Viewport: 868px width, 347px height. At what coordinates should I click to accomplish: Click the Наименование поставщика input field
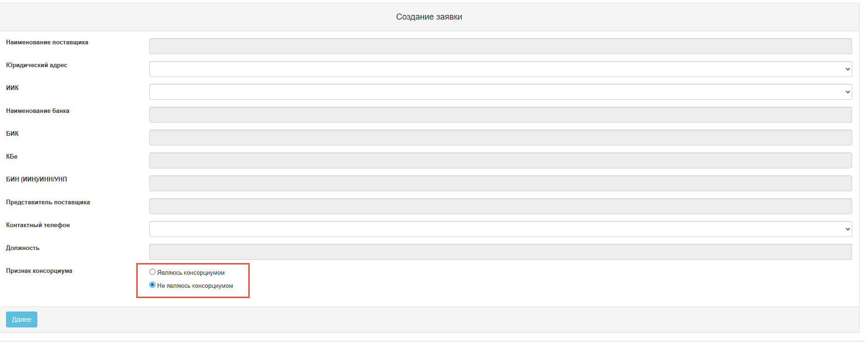tap(500, 46)
